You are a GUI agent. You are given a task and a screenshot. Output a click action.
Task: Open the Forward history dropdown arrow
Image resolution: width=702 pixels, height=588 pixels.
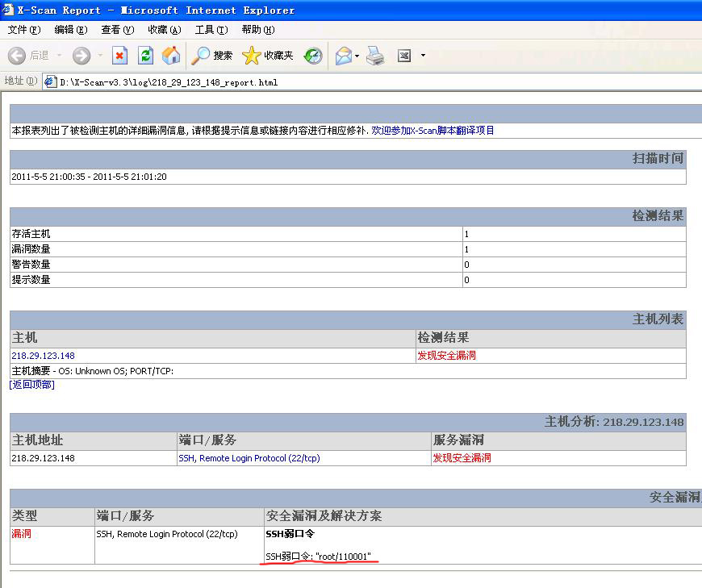coord(100,56)
